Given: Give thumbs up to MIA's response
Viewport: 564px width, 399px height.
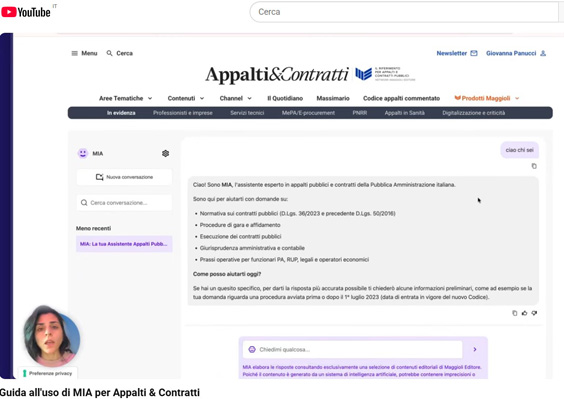Looking at the screenshot, I should (524, 313).
